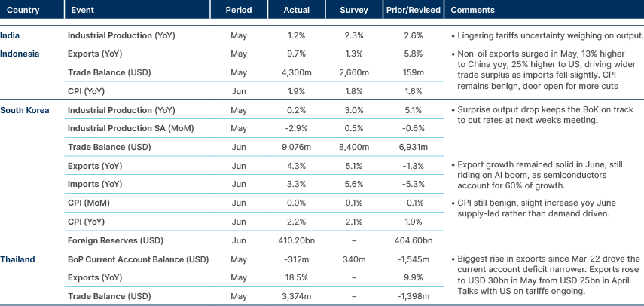The image size is (644, 306).
Task: Click the actual value -312m
Action: (297, 259)
